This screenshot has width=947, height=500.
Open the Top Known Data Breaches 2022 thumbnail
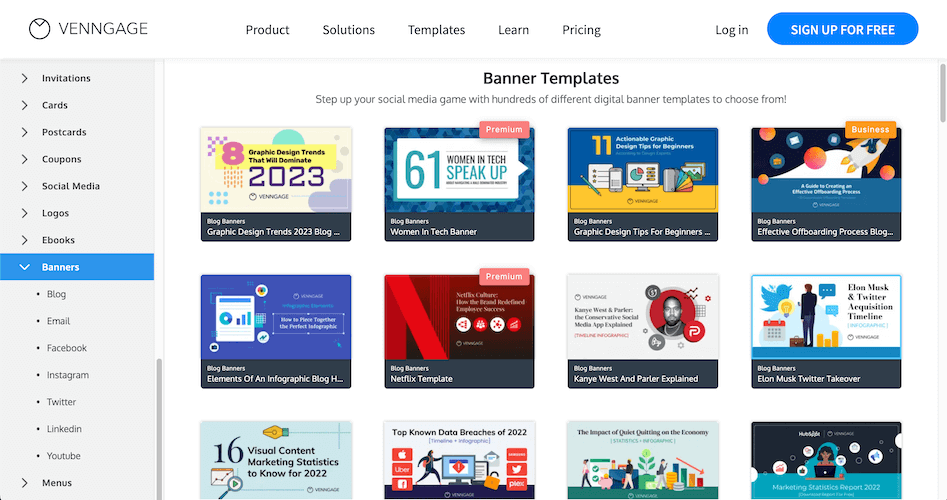459,461
